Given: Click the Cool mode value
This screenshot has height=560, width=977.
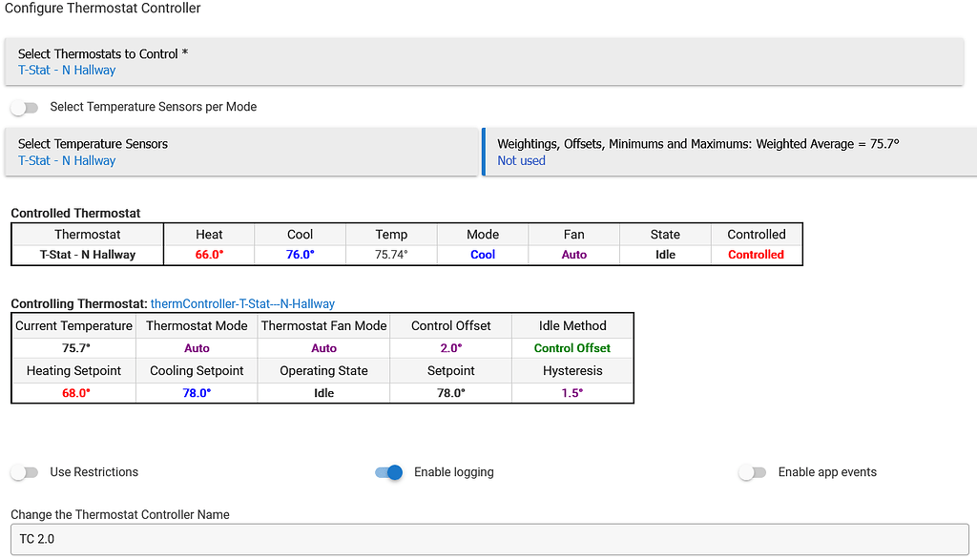Looking at the screenshot, I should pyautogui.click(x=483, y=254).
